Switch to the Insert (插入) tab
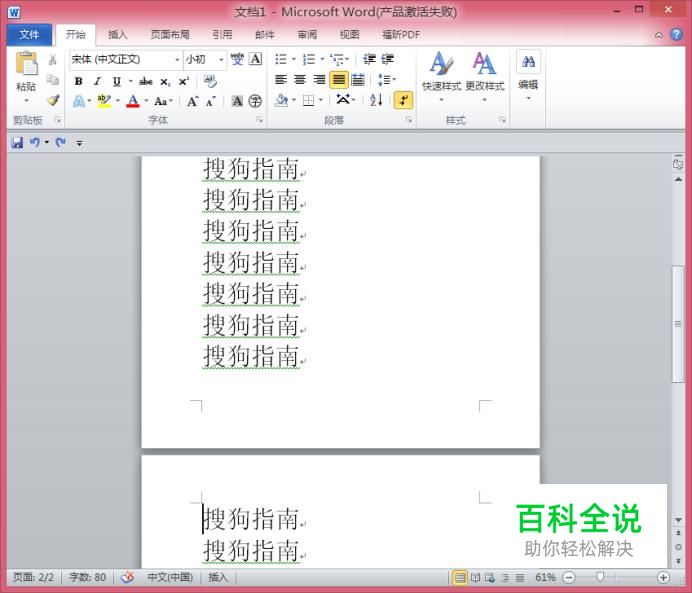This screenshot has width=692, height=593. coord(117,35)
